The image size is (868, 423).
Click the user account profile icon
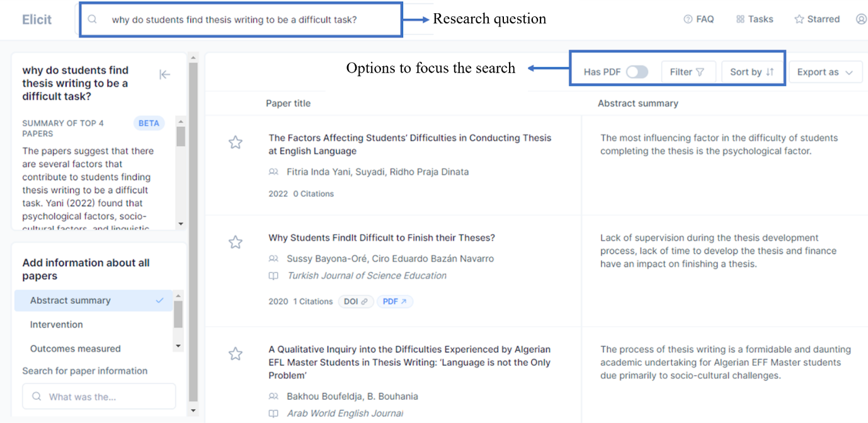coord(861,19)
